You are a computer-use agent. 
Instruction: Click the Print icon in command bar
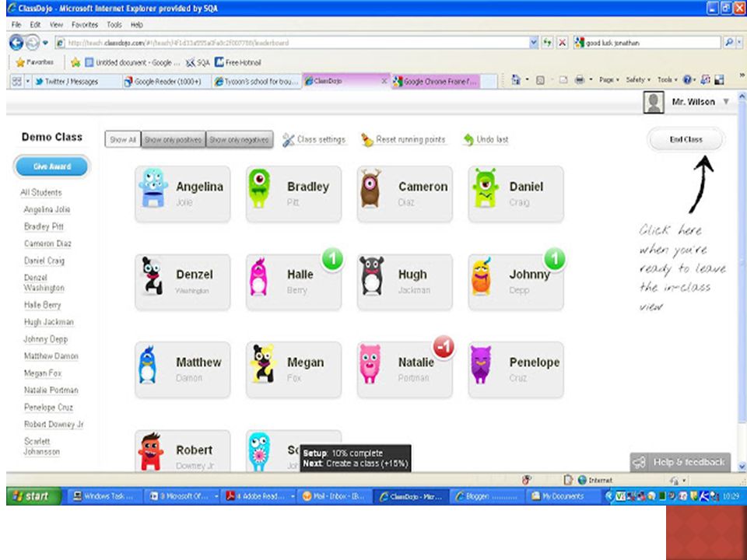(x=579, y=80)
